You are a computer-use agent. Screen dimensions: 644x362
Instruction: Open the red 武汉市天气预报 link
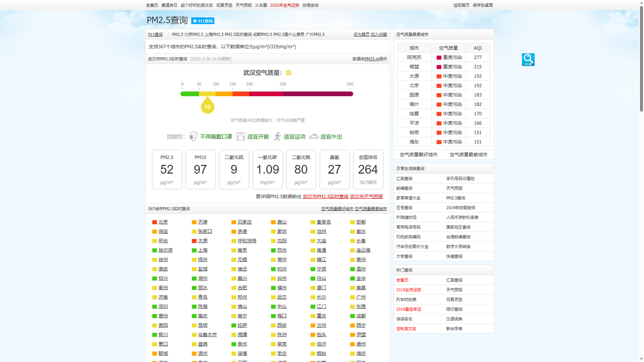coord(366,197)
